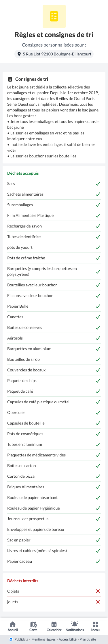The width and height of the screenshot is (108, 644).
Task: Open the Menu grid icon
Action: 95,624
